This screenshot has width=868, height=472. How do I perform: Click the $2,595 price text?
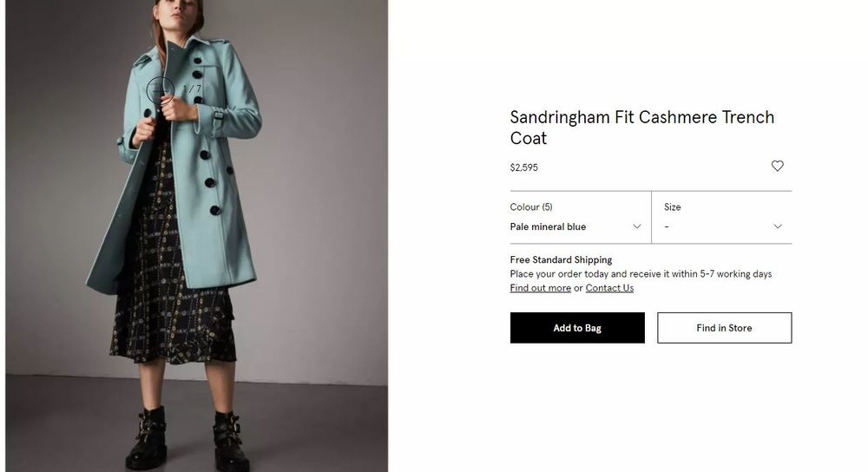point(523,167)
